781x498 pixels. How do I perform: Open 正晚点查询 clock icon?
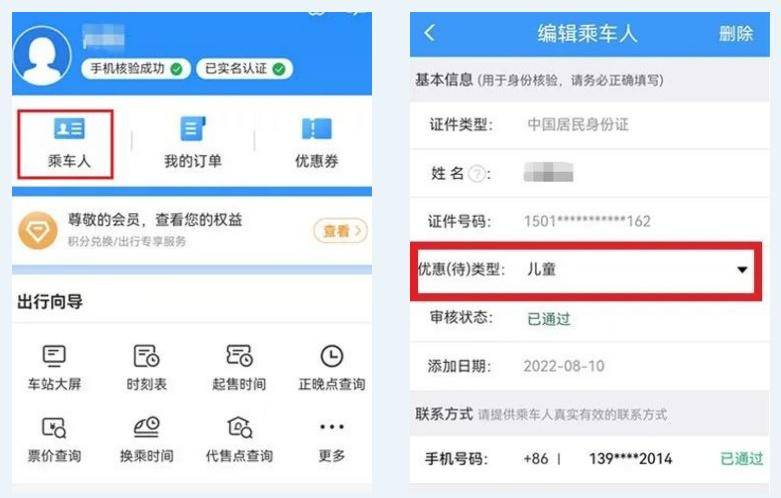[332, 356]
